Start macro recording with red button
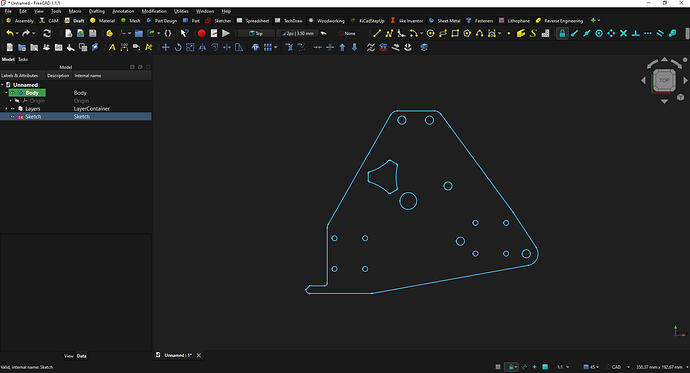The height and width of the screenshot is (373, 690). click(202, 33)
